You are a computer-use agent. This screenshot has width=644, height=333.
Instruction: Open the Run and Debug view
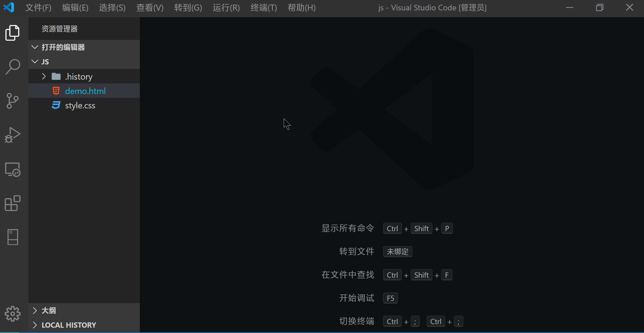coord(12,135)
